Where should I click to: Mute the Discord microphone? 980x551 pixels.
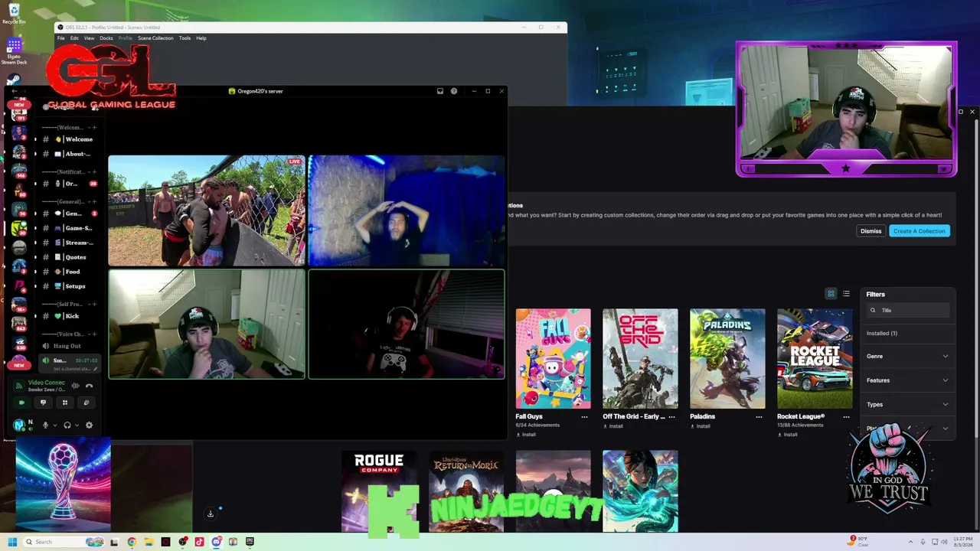[x=45, y=425]
